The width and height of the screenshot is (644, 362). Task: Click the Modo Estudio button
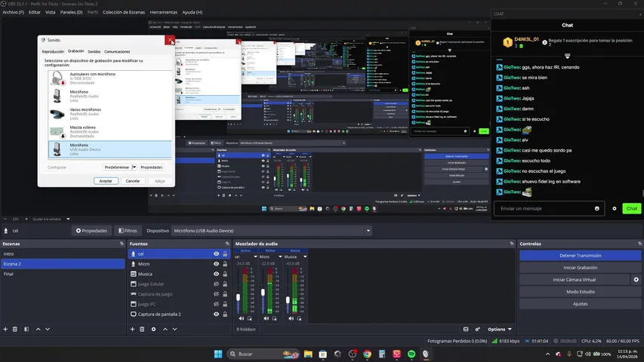pos(581,292)
